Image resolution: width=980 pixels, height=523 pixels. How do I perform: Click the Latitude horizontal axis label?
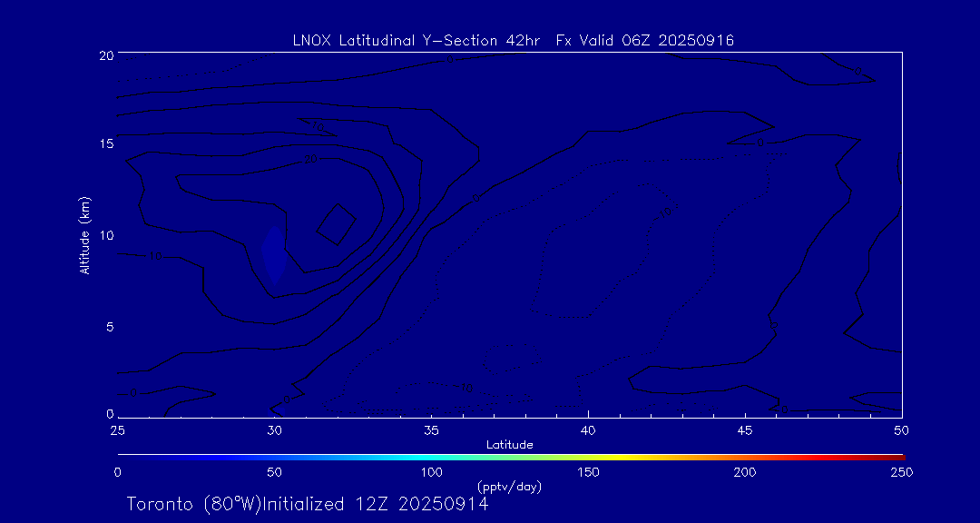[x=509, y=445]
